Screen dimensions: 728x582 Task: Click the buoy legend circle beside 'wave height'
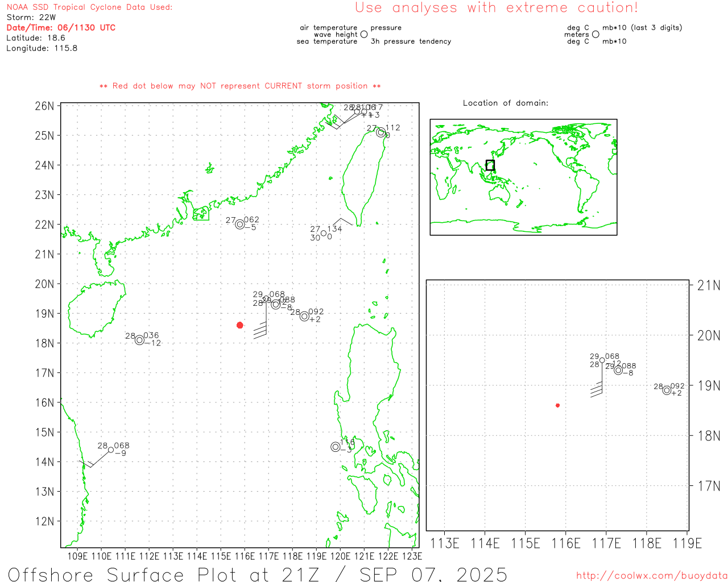(364, 34)
